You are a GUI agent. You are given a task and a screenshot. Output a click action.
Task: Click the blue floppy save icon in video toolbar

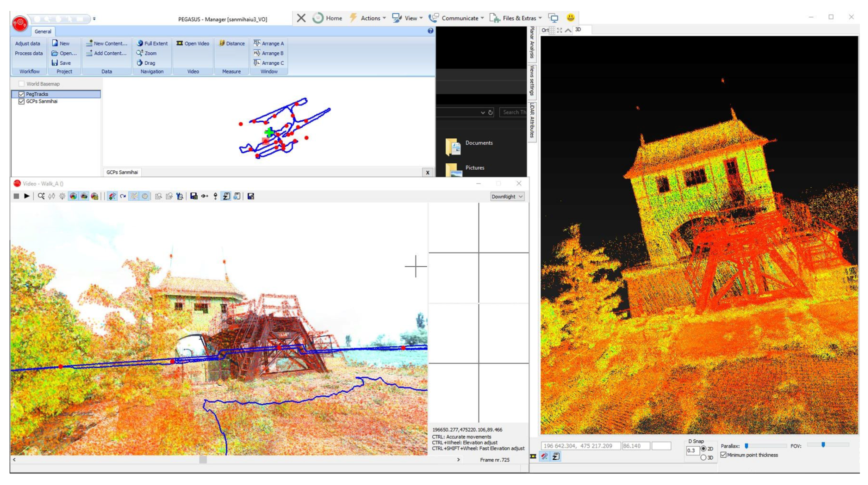[193, 196]
